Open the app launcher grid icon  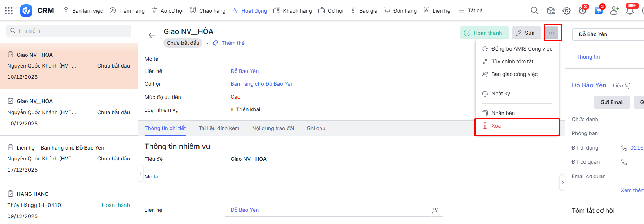(9, 11)
